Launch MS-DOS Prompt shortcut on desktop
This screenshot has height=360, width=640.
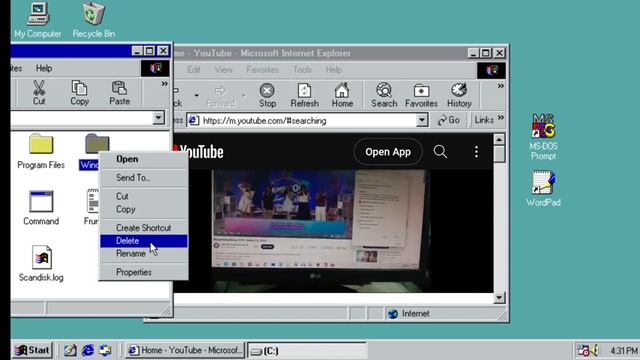click(x=543, y=137)
